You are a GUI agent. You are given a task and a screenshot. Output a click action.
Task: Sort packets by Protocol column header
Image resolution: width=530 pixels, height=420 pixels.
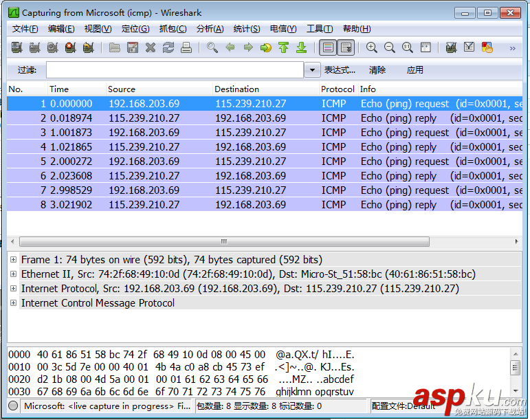coord(339,89)
